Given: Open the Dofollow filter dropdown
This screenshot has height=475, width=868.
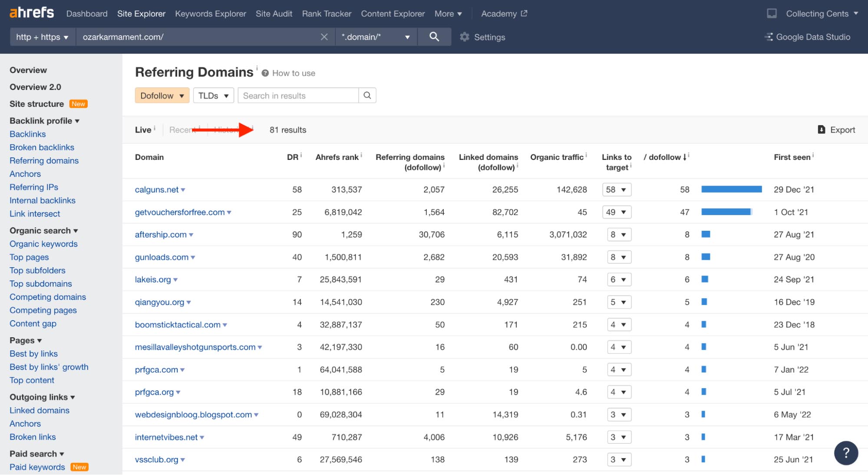Looking at the screenshot, I should pyautogui.click(x=162, y=96).
